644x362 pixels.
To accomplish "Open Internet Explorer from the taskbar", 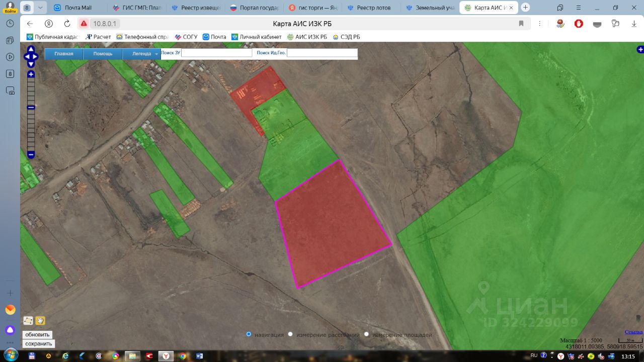I will [65, 356].
